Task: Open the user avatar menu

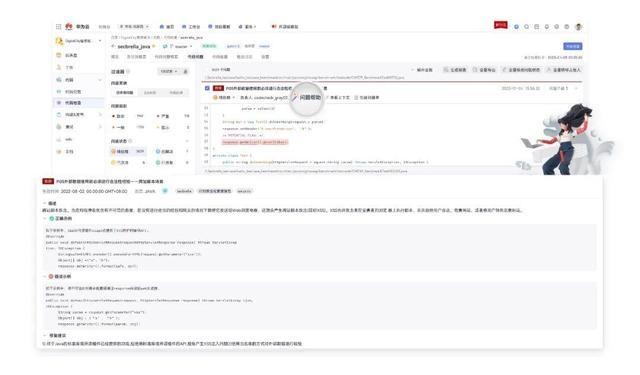Action: point(578,27)
